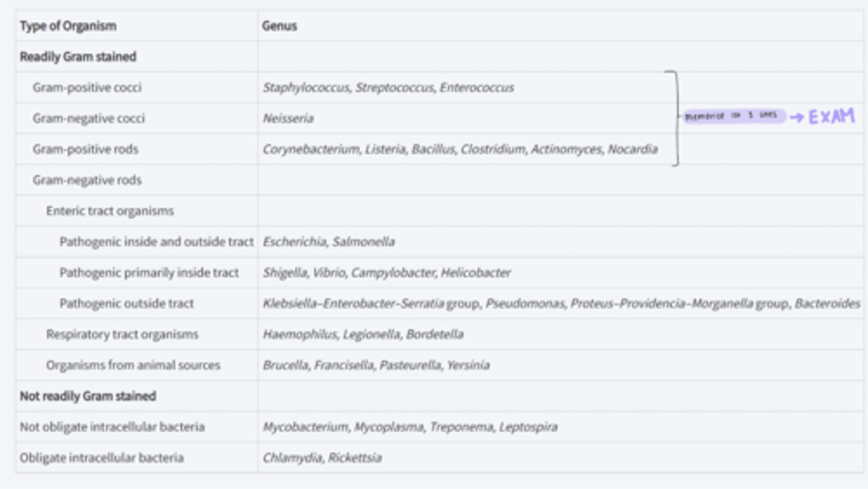Select "Pathogenic primarily inside tract" label

pos(149,272)
